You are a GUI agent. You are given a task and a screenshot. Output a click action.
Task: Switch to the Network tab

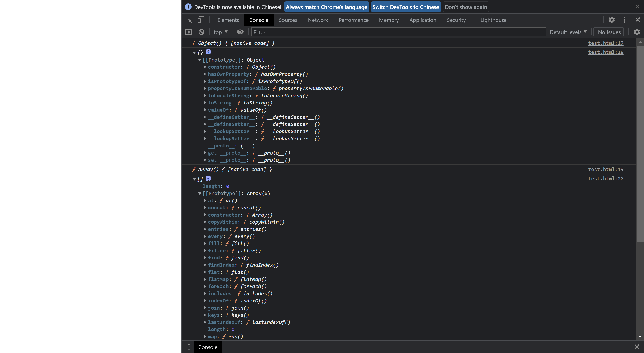point(318,20)
